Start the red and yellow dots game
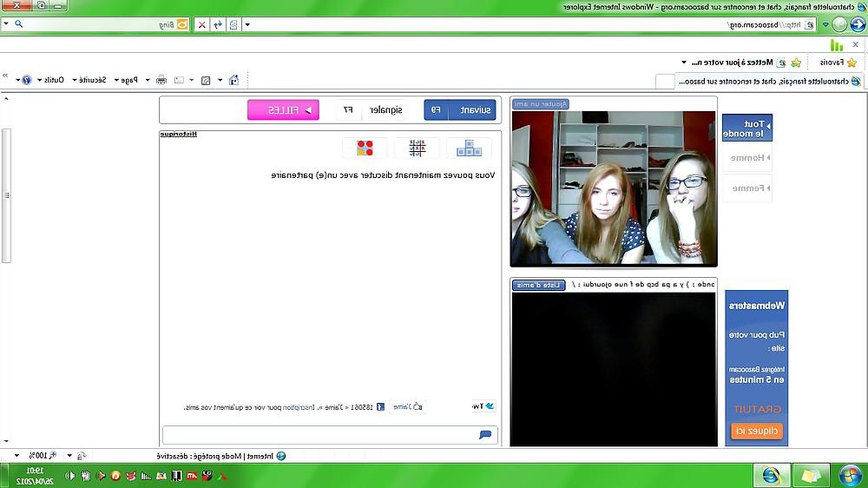 click(365, 148)
